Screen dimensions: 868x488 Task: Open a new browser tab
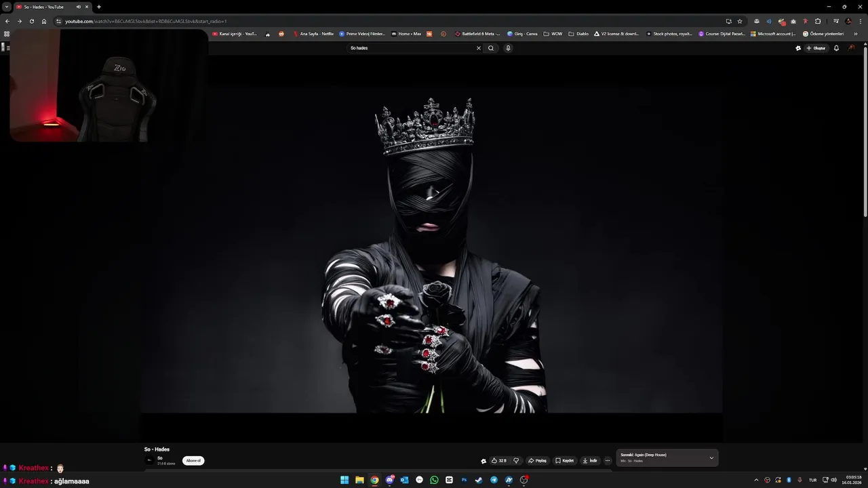(x=99, y=7)
